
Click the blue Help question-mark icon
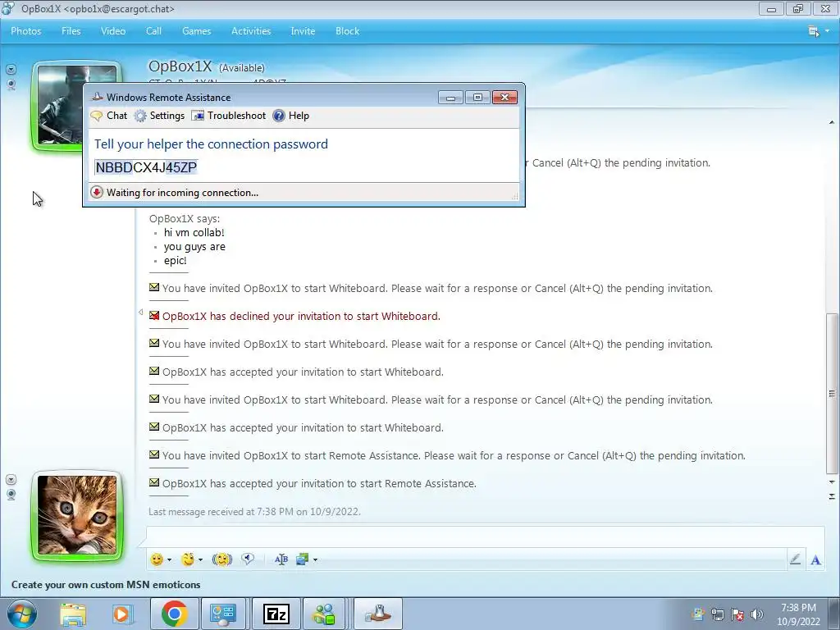279,116
